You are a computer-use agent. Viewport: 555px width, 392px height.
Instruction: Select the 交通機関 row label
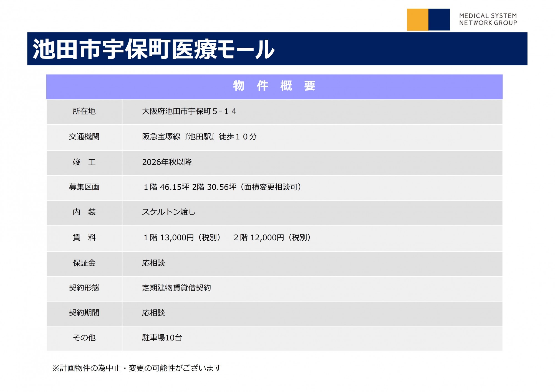(x=84, y=137)
